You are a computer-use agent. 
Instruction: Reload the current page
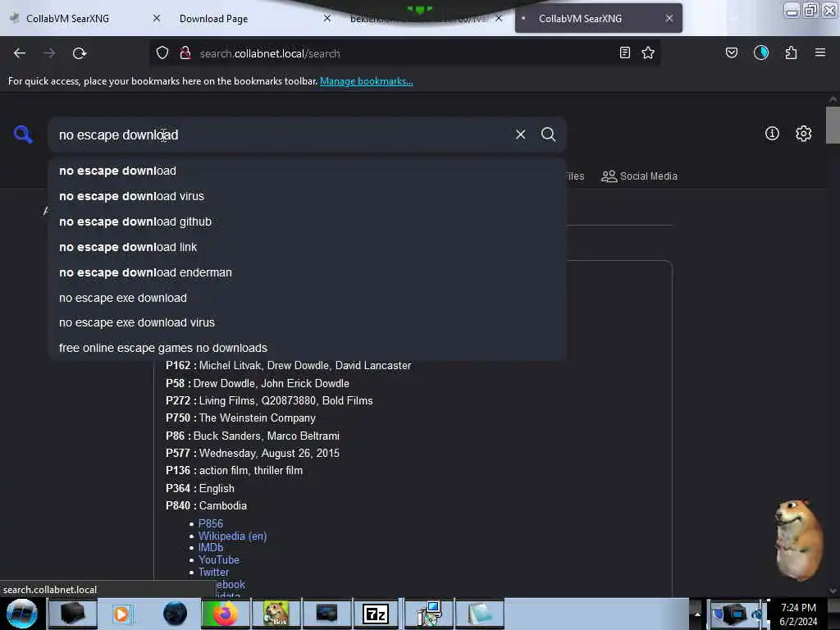[x=80, y=53]
